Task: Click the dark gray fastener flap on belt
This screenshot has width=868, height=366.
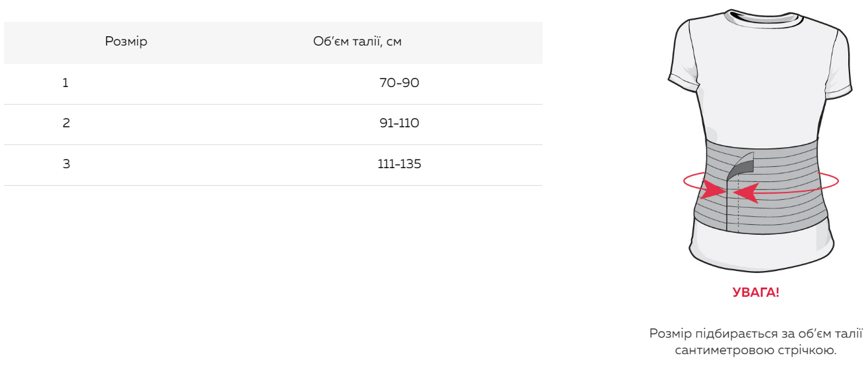Action: point(743,165)
